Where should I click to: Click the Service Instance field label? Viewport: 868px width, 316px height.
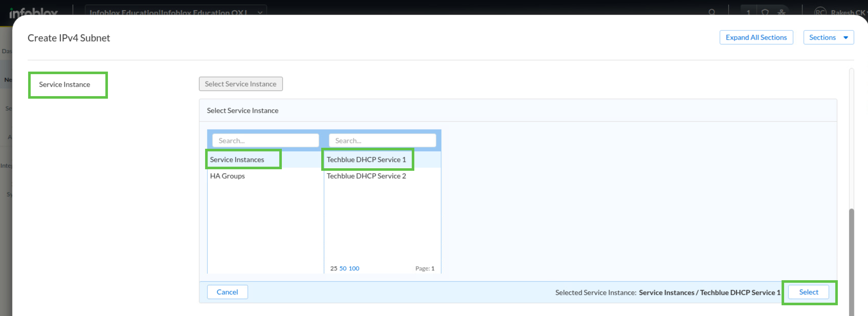pos(64,85)
